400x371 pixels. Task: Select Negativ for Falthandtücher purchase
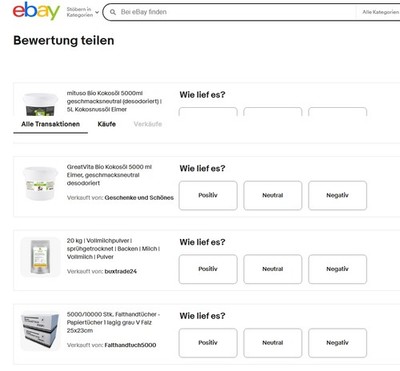(337, 343)
